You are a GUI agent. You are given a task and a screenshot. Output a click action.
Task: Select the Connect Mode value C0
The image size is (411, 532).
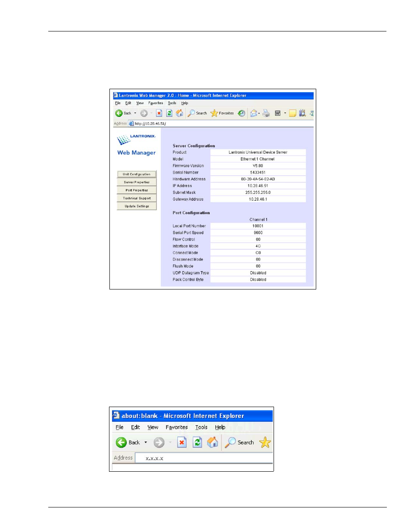(258, 253)
